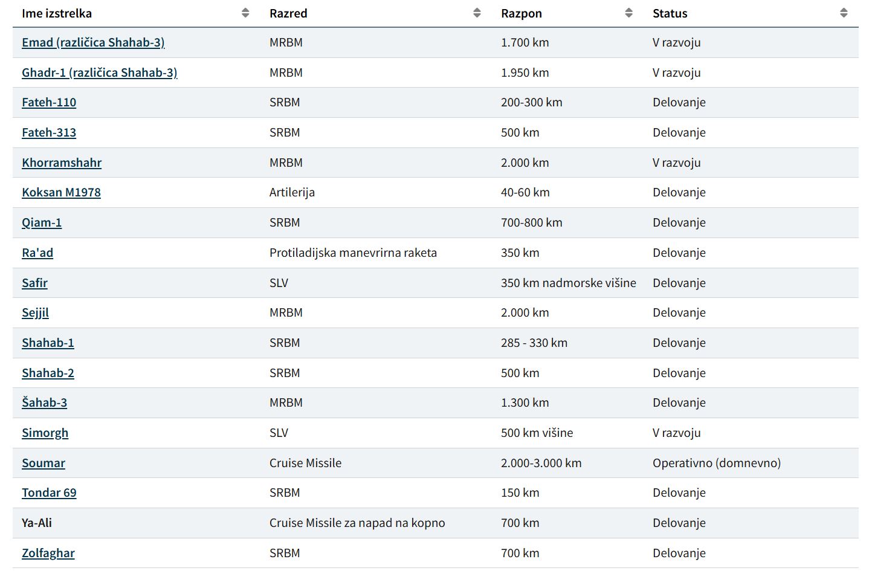This screenshot has height=588, width=869.
Task: Select '285 - 330 km' range cell
Action: pos(567,343)
